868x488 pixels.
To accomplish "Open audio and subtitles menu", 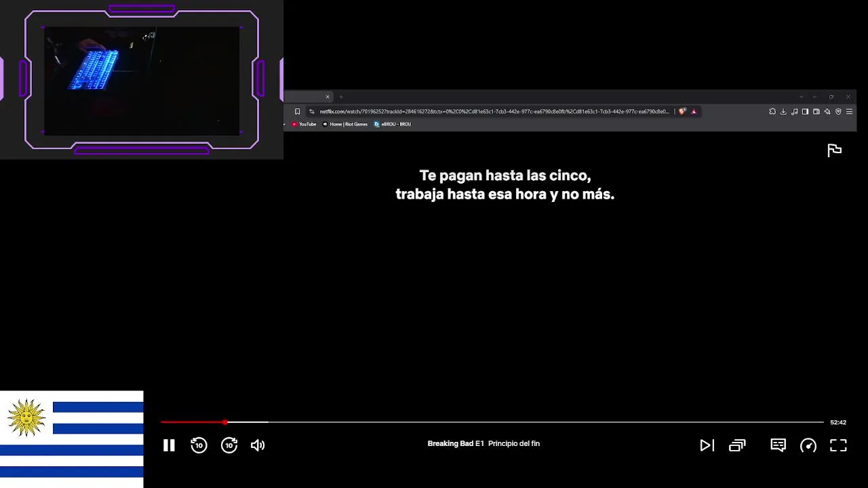I will [x=778, y=445].
